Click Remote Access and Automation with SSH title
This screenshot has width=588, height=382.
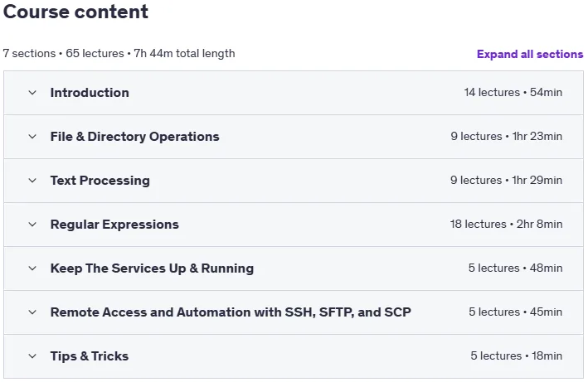click(231, 312)
